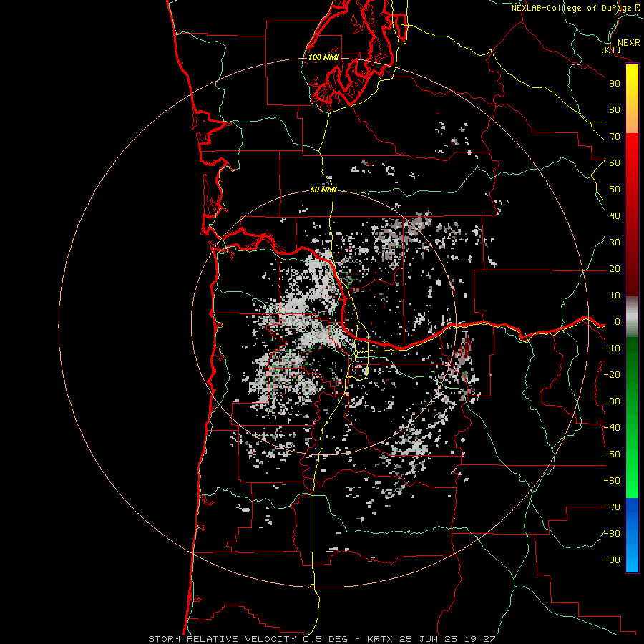Select the 90 value on velocity scale

pyautogui.click(x=615, y=84)
